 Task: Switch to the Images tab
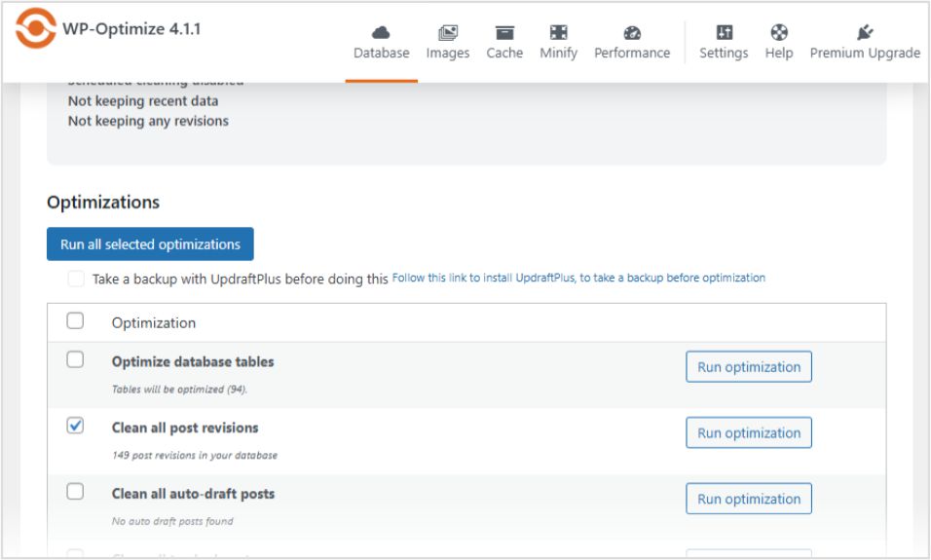(448, 53)
